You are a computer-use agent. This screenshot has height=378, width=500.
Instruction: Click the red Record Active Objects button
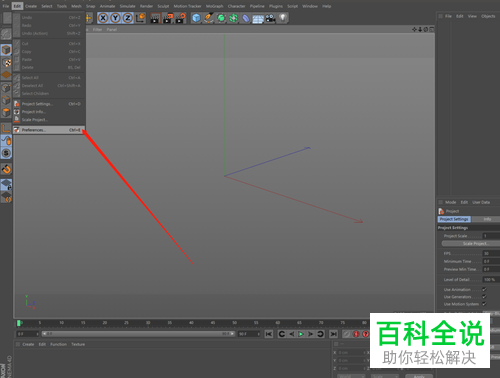point(356,334)
